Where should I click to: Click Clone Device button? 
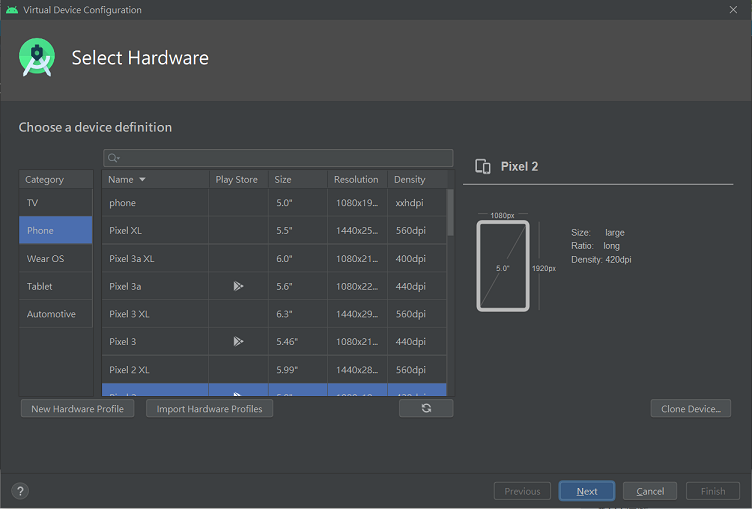click(691, 409)
